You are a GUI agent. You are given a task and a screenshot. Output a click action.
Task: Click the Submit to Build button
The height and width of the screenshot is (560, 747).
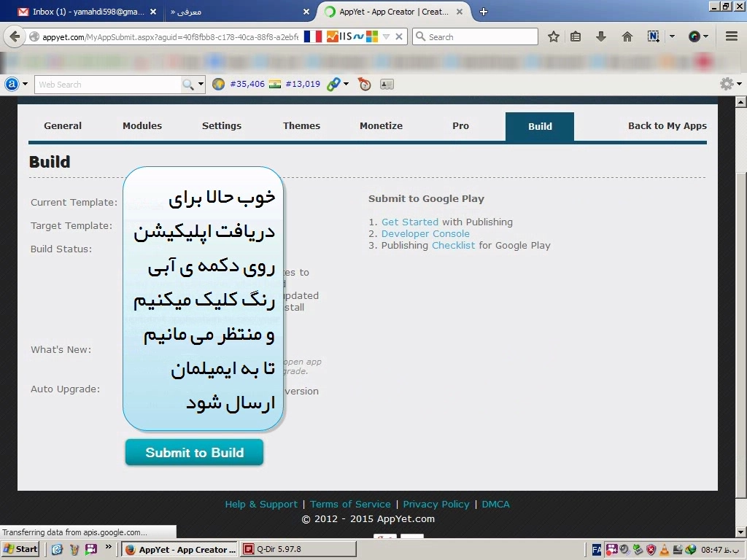(194, 452)
